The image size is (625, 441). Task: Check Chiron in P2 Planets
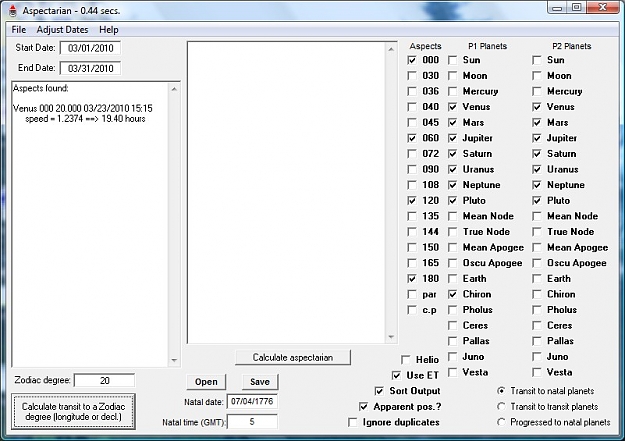point(537,294)
